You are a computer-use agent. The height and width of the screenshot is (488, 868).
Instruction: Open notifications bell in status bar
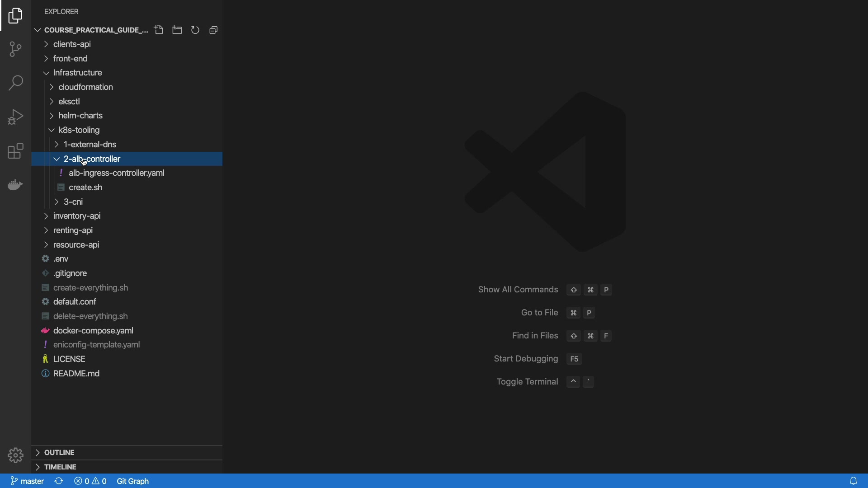pyautogui.click(x=854, y=481)
